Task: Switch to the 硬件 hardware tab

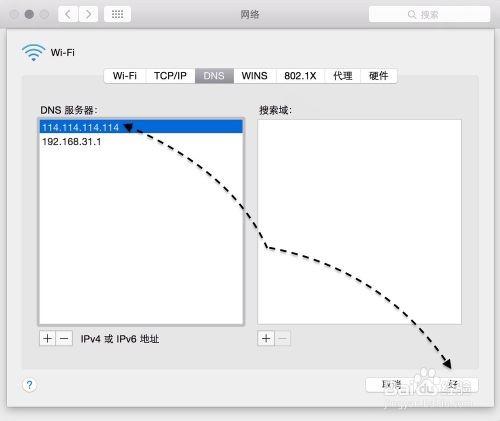Action: click(379, 76)
